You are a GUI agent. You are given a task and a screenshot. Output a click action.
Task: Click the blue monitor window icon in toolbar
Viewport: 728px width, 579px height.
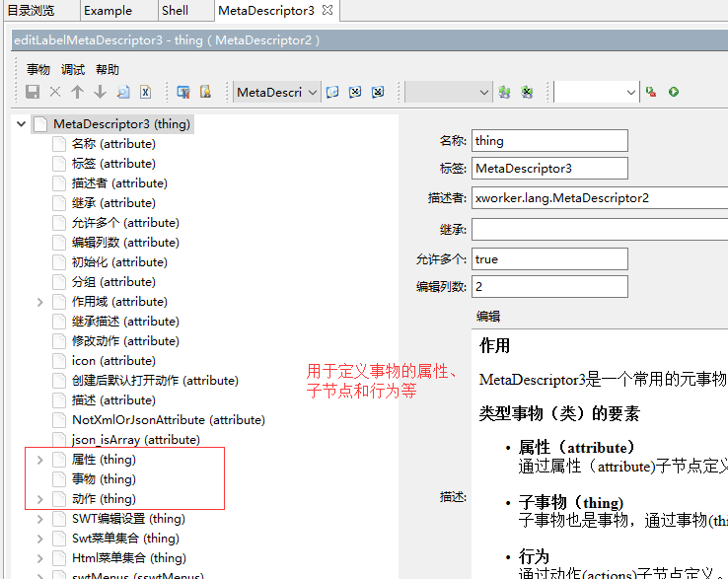point(183,92)
